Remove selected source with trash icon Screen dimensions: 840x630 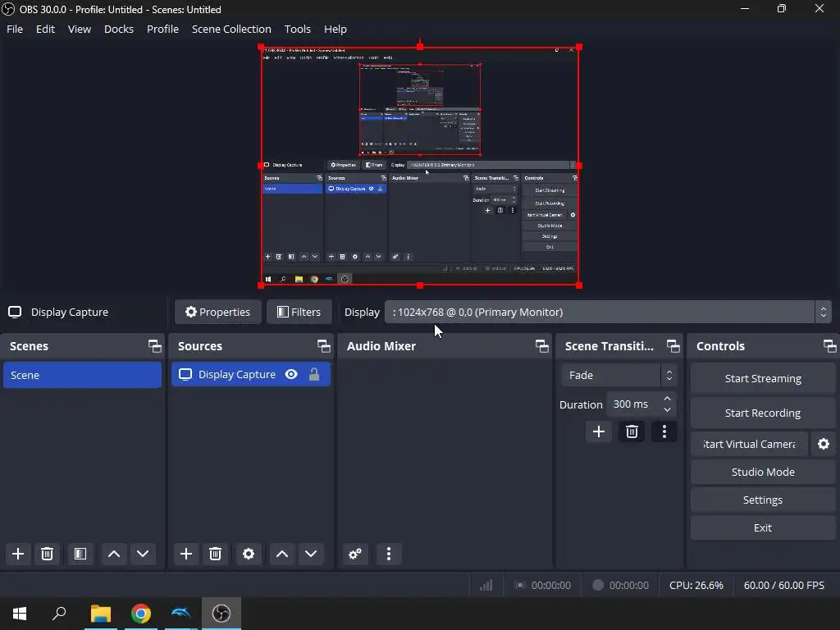216,554
